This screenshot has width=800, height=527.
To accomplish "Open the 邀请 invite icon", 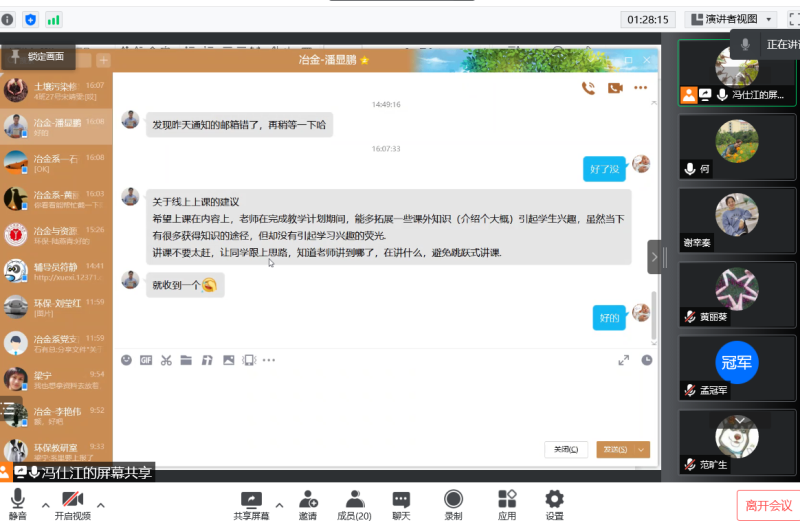I will pos(308,503).
